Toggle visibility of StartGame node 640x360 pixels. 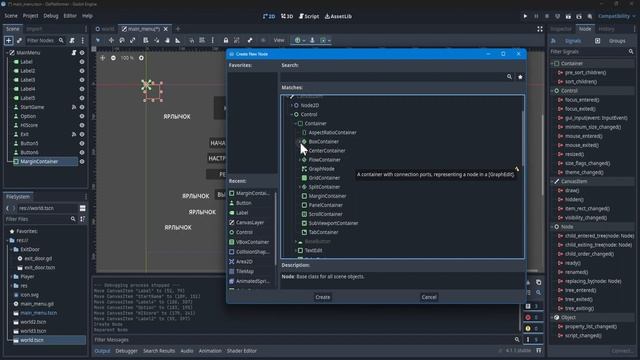pos(82,107)
